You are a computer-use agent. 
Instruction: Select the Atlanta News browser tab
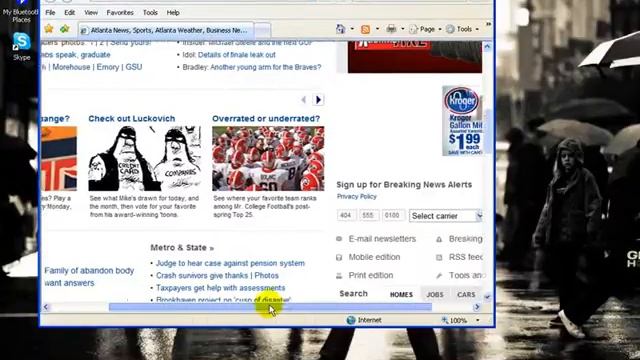coord(165,30)
